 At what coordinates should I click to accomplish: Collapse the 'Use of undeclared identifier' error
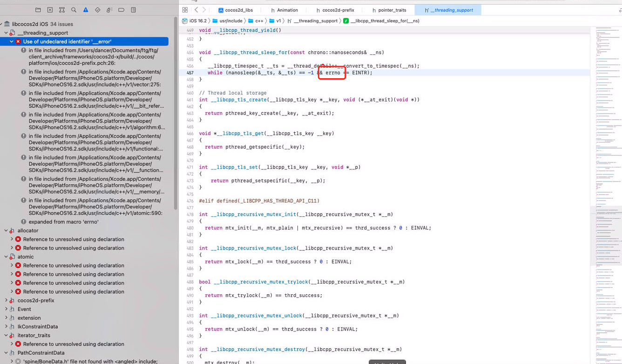coord(12,41)
